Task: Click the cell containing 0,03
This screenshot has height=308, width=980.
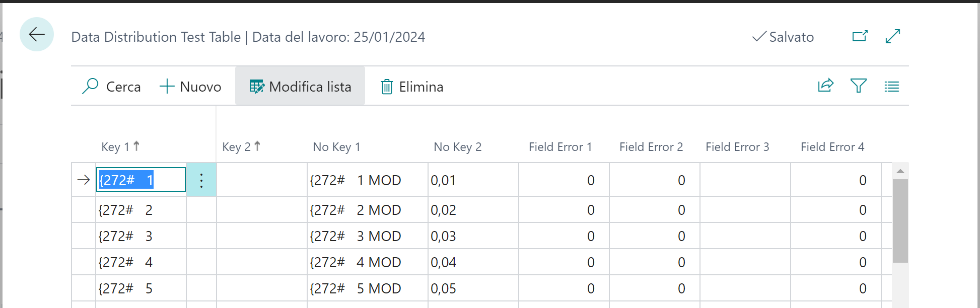Action: click(472, 236)
